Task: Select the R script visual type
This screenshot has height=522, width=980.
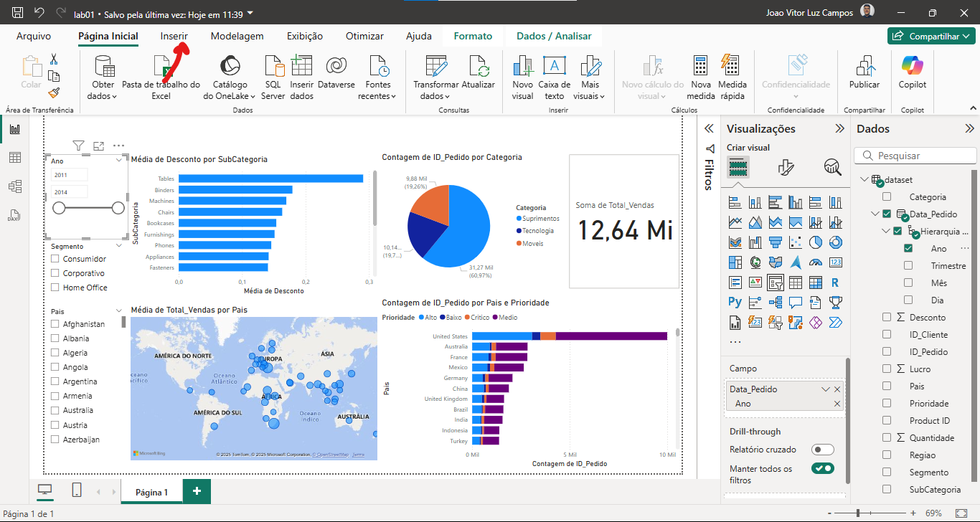Action: [836, 283]
